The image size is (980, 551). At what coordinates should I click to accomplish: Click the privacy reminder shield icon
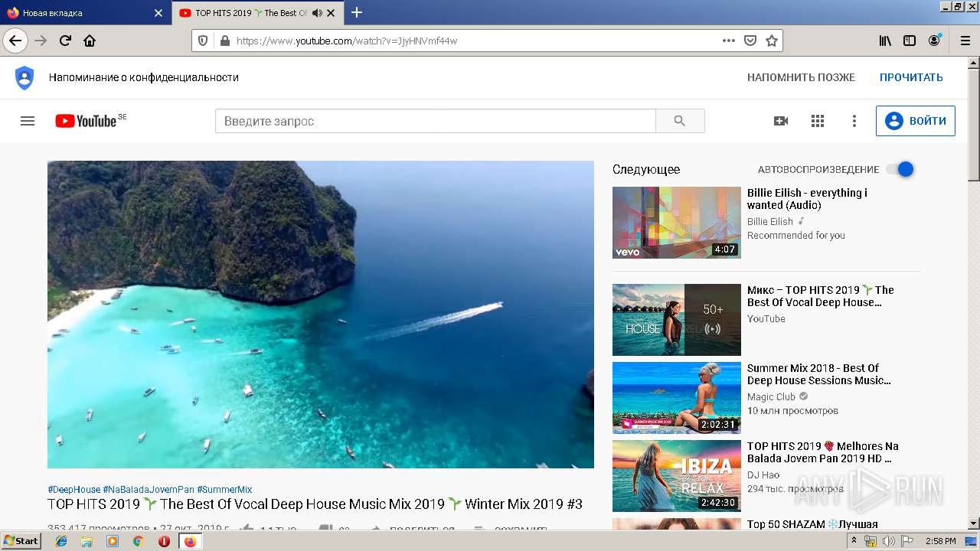24,77
